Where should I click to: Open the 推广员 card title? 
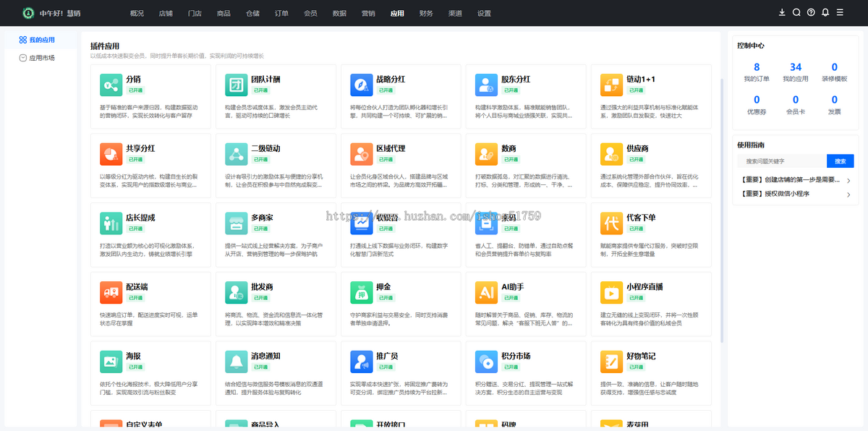(388, 357)
